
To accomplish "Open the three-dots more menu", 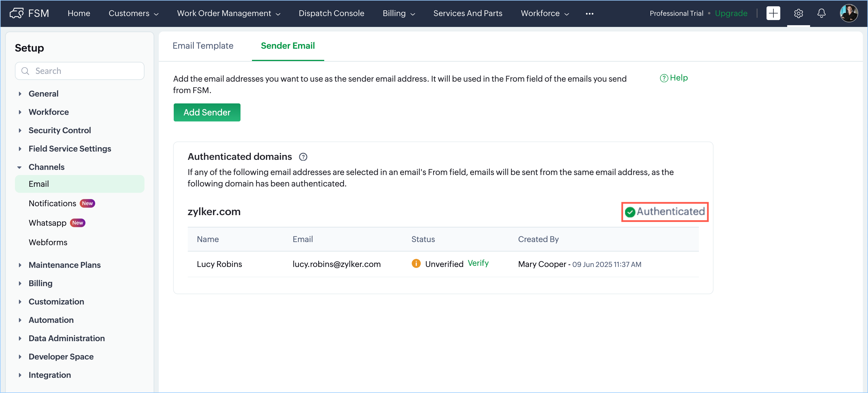I will [x=589, y=13].
